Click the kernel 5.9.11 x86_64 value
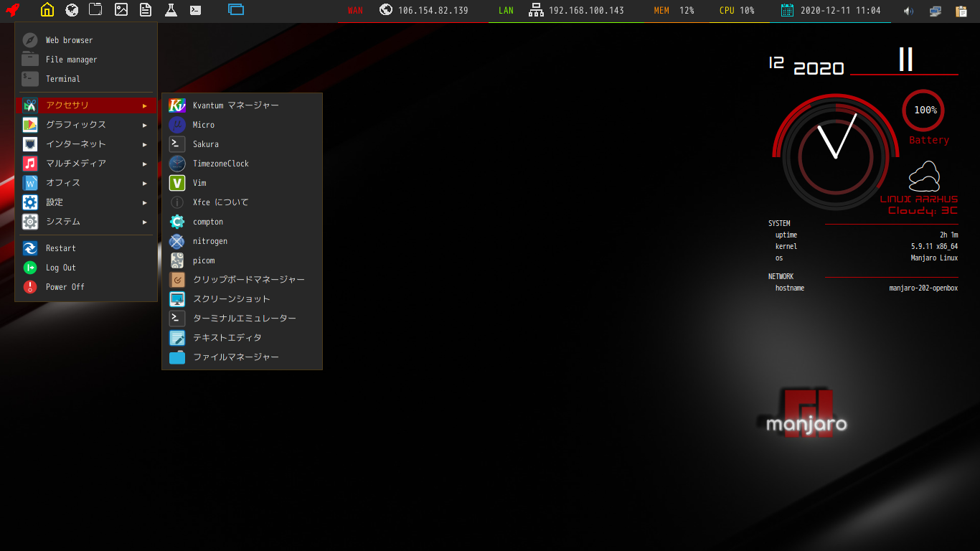 [x=935, y=247]
